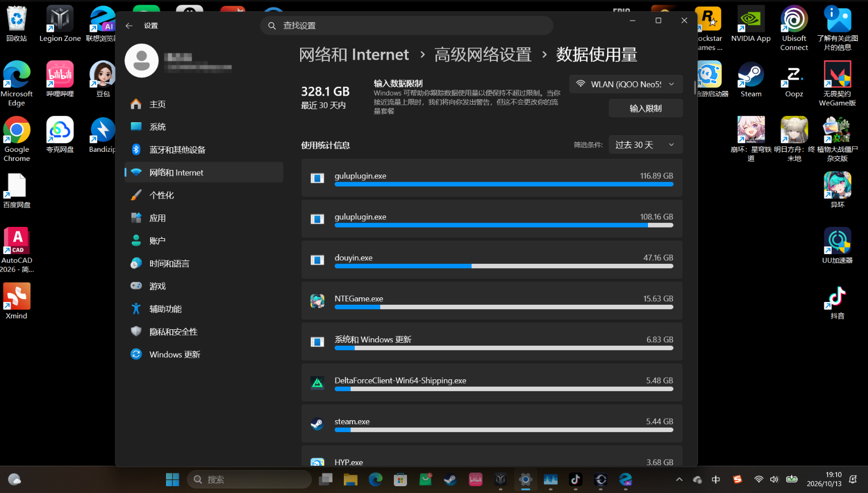
Task: Go back using the Settings back arrow
Action: pos(129,26)
